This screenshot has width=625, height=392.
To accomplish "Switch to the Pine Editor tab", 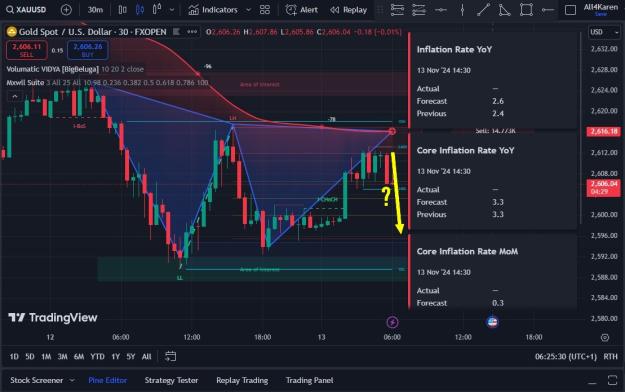I will click(108, 380).
